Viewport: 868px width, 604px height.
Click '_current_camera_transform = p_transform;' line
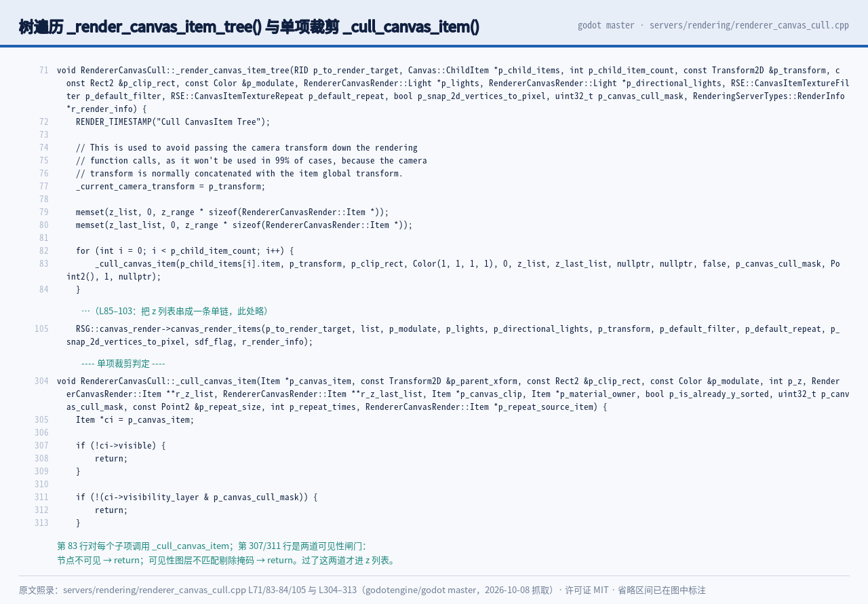171,187
